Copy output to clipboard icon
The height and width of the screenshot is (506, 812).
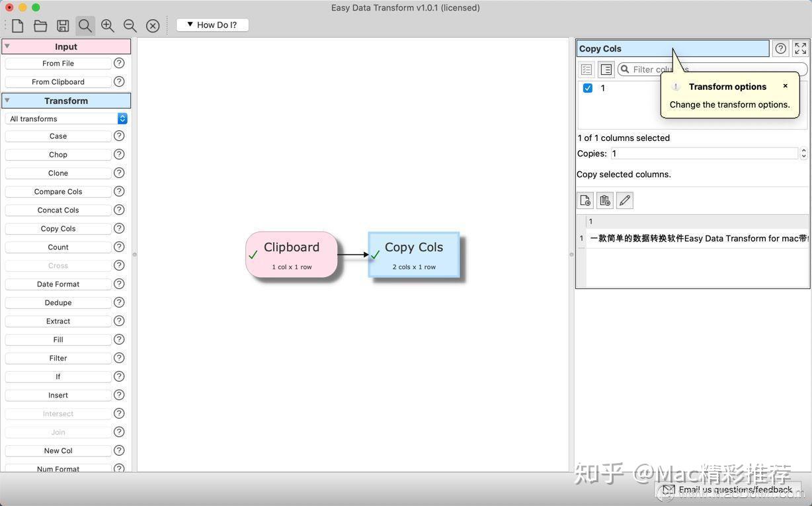pos(605,200)
